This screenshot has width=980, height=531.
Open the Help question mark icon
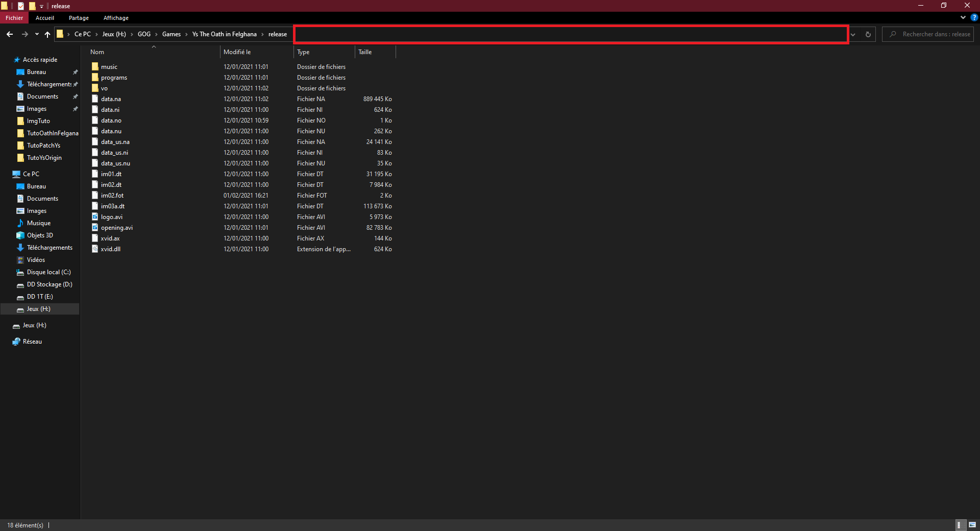pyautogui.click(x=974, y=17)
